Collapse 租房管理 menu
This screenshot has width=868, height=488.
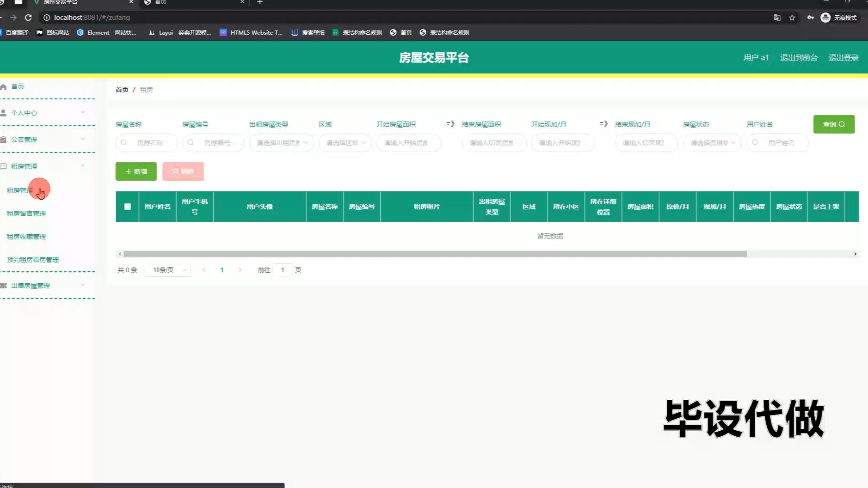pos(83,166)
